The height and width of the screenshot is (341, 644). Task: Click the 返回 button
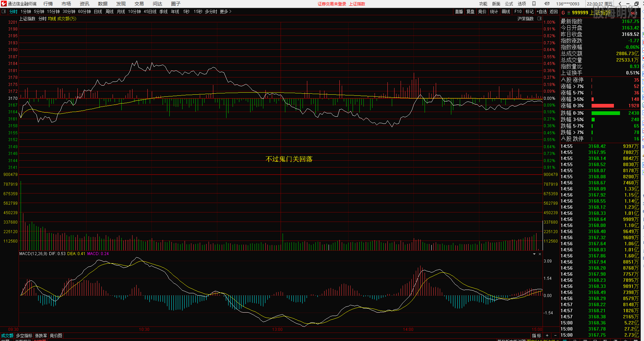point(554,12)
